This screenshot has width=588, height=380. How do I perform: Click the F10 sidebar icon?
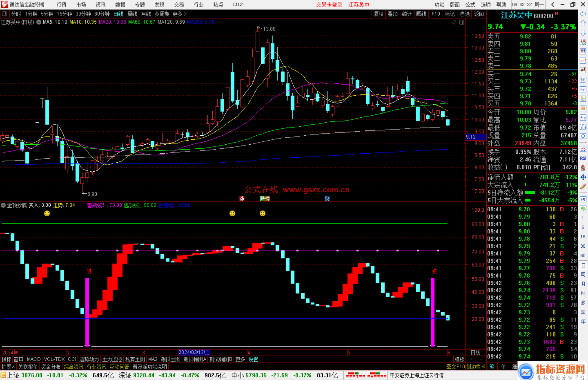(583, 89)
